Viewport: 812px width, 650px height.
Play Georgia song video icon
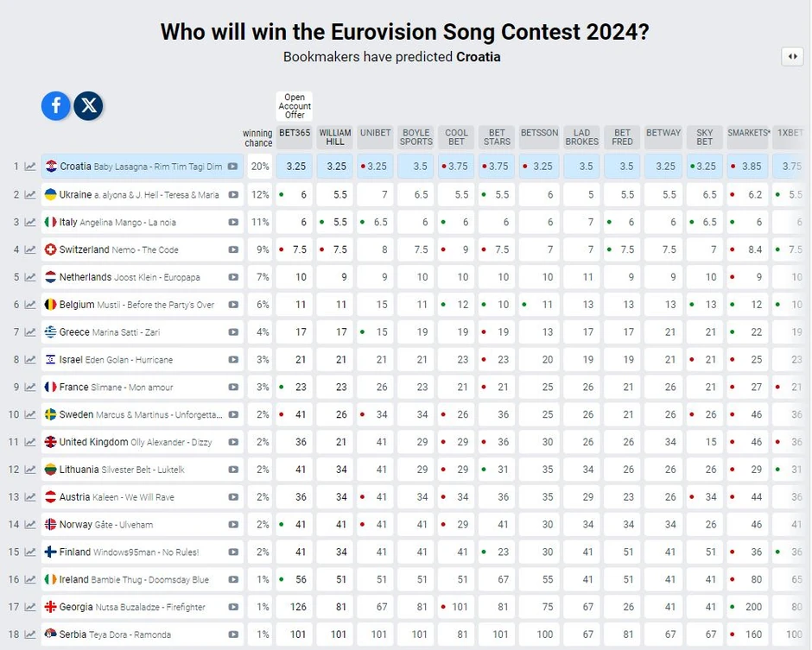233,607
